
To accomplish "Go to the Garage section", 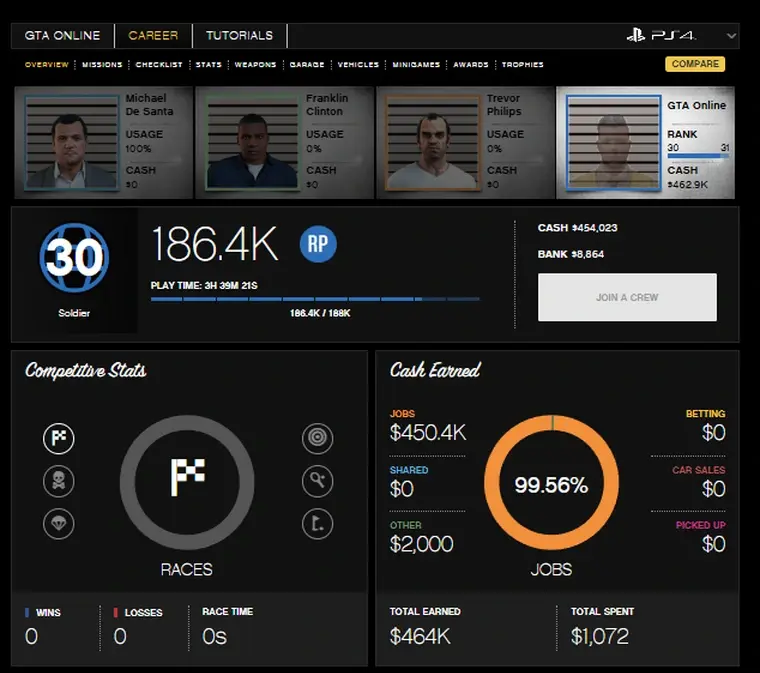I will [x=307, y=65].
